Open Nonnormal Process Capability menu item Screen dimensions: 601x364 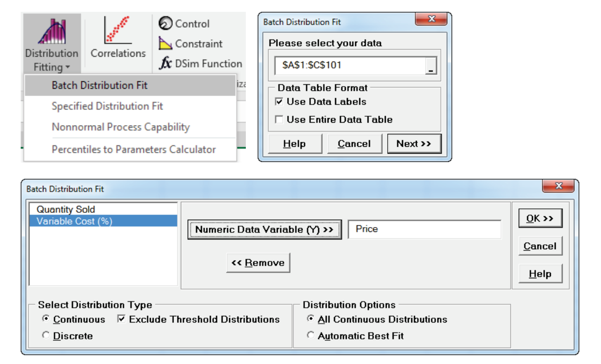[x=120, y=127]
